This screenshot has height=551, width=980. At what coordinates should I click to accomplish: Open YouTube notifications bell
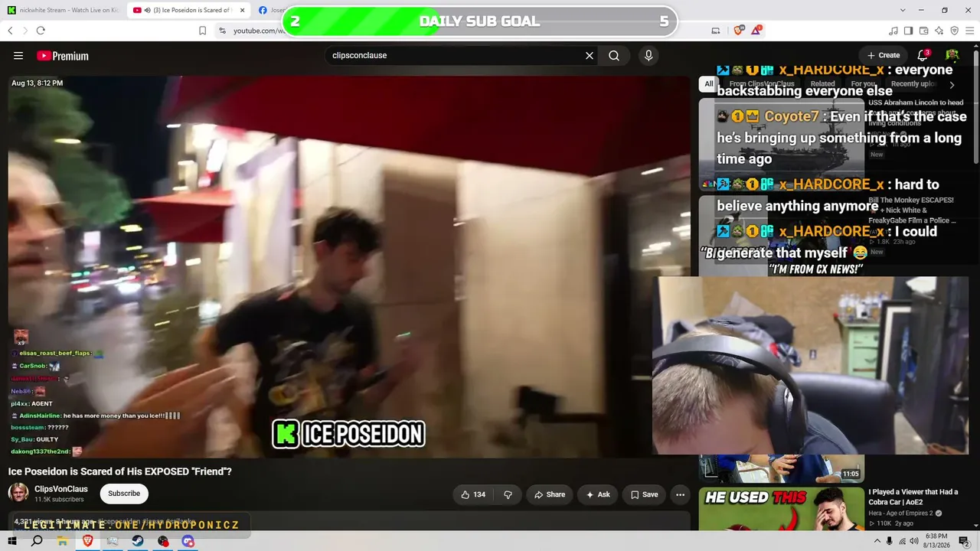[x=923, y=55]
